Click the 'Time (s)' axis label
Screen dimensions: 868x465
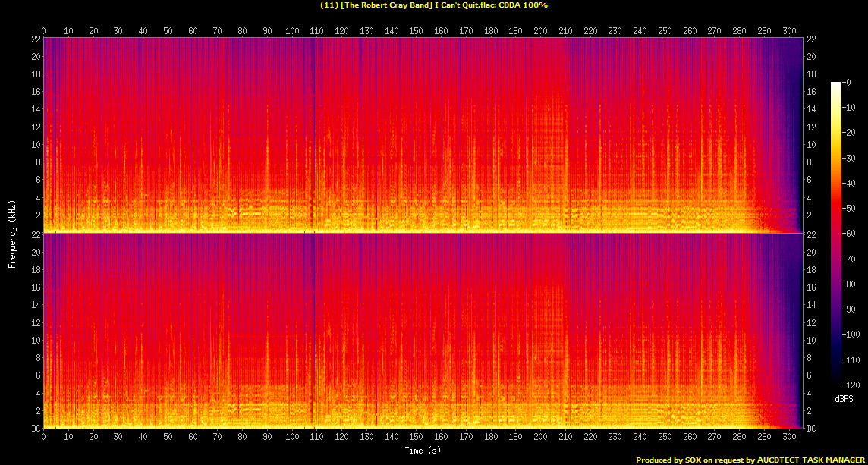[423, 451]
